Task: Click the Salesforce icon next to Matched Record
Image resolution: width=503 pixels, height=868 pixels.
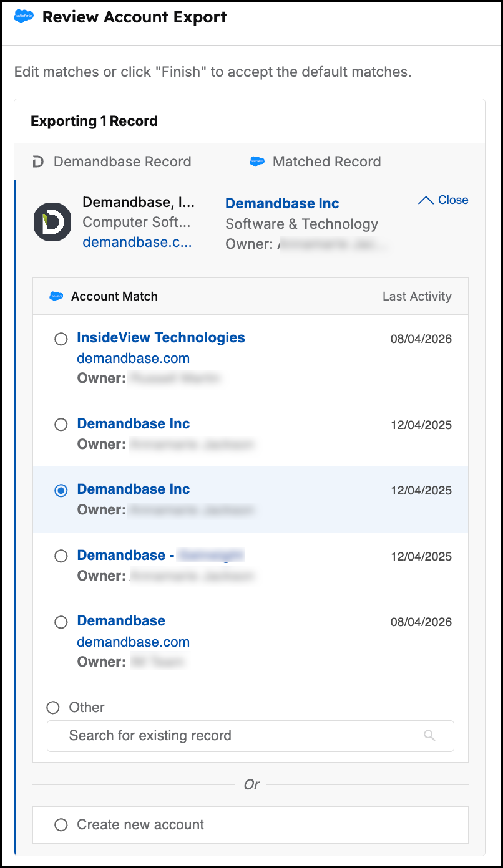Action: [257, 162]
